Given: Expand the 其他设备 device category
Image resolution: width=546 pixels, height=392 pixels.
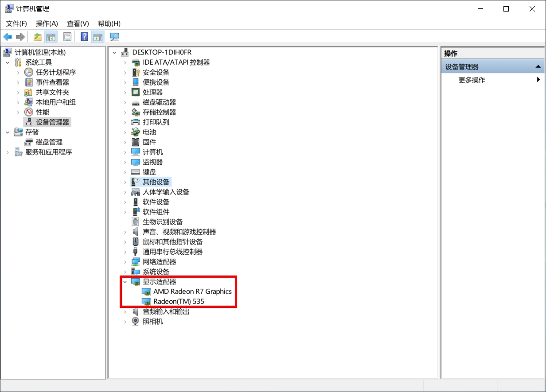Looking at the screenshot, I should 125,182.
